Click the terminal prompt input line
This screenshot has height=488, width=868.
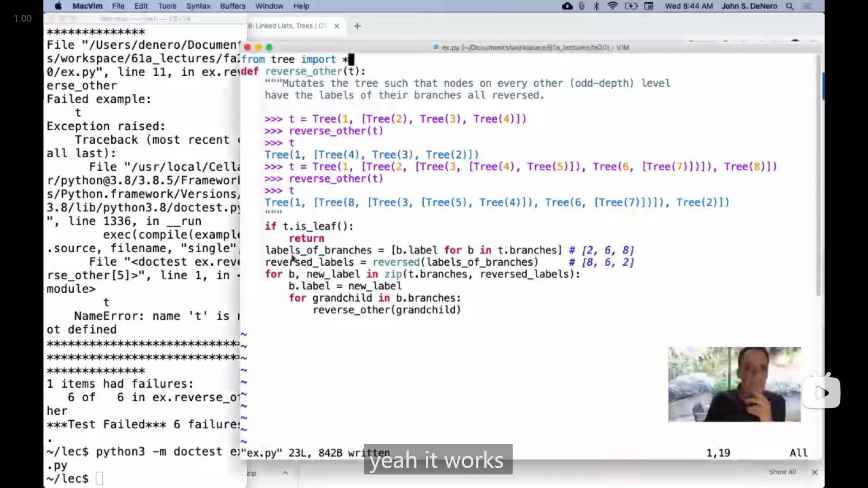pos(100,478)
